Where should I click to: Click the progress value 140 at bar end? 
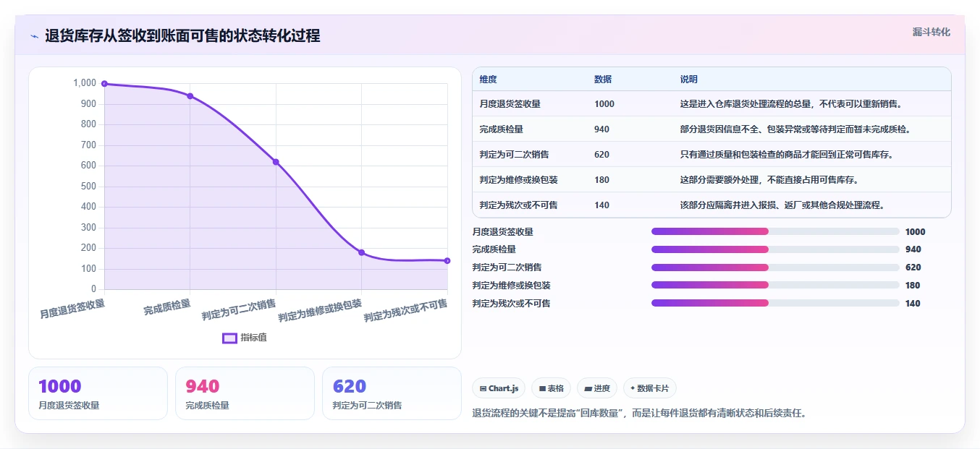(913, 304)
